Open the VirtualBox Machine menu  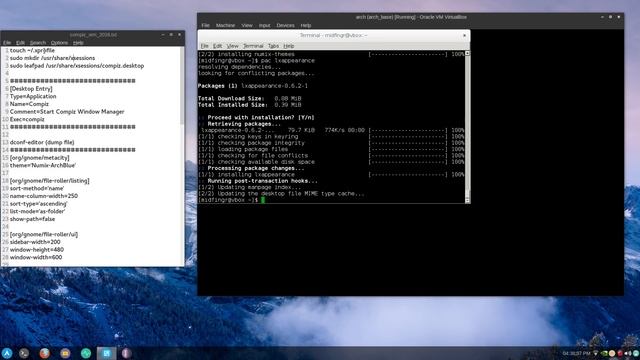point(225,25)
